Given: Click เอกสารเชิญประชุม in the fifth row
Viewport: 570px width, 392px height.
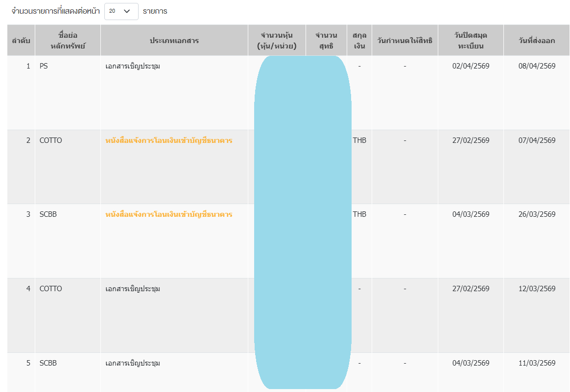Looking at the screenshot, I should click(x=133, y=363).
